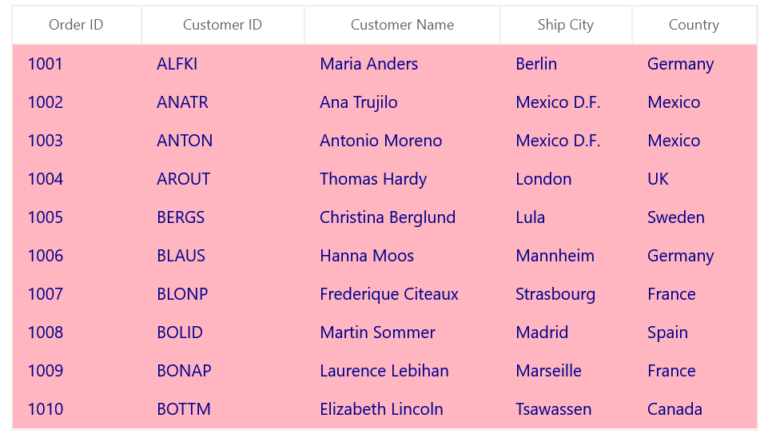
Task: Click the Order ID column header
Action: point(76,24)
